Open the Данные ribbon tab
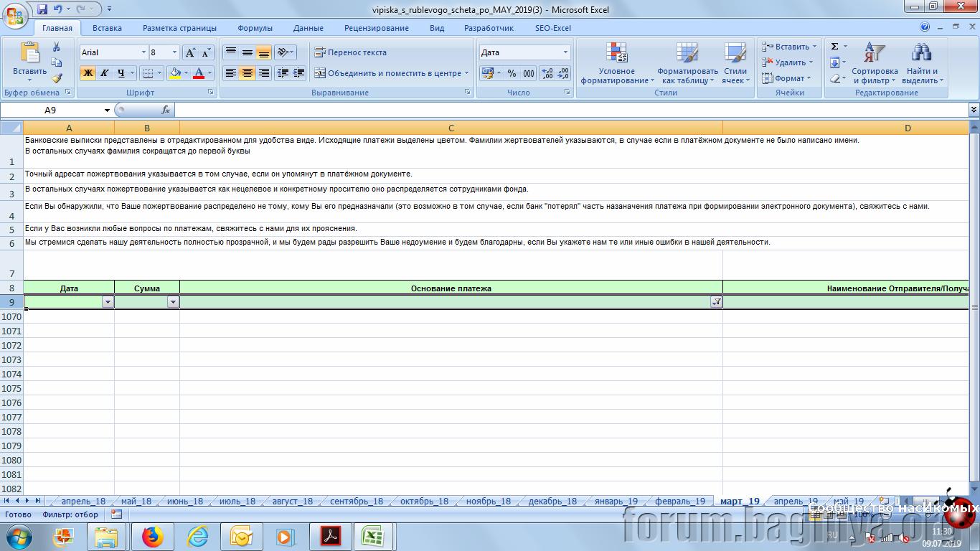Image resolution: width=980 pixels, height=551 pixels. pyautogui.click(x=308, y=28)
